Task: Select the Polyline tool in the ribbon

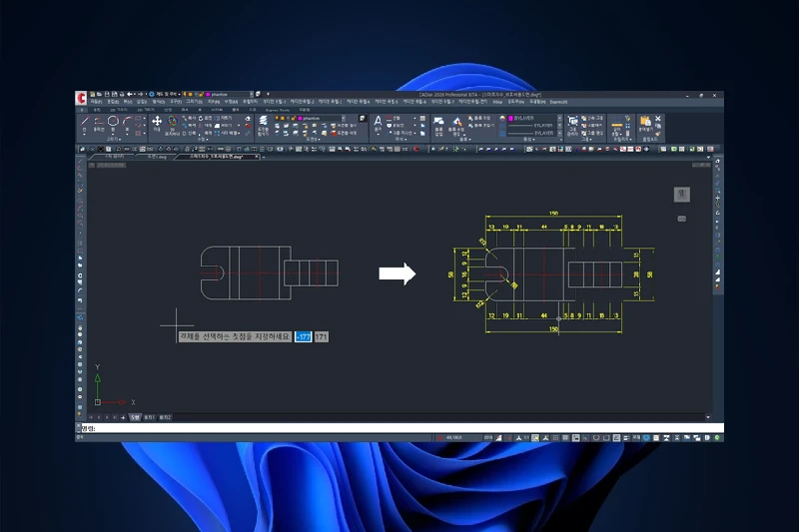Action: [x=98, y=122]
